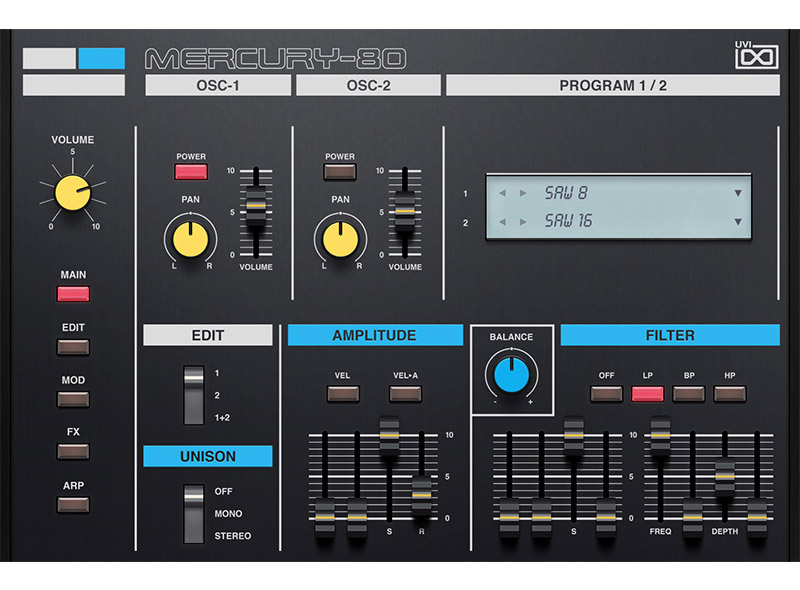Enable the VEL button in Amplitude
This screenshot has height=590, width=800.
pyautogui.click(x=343, y=394)
